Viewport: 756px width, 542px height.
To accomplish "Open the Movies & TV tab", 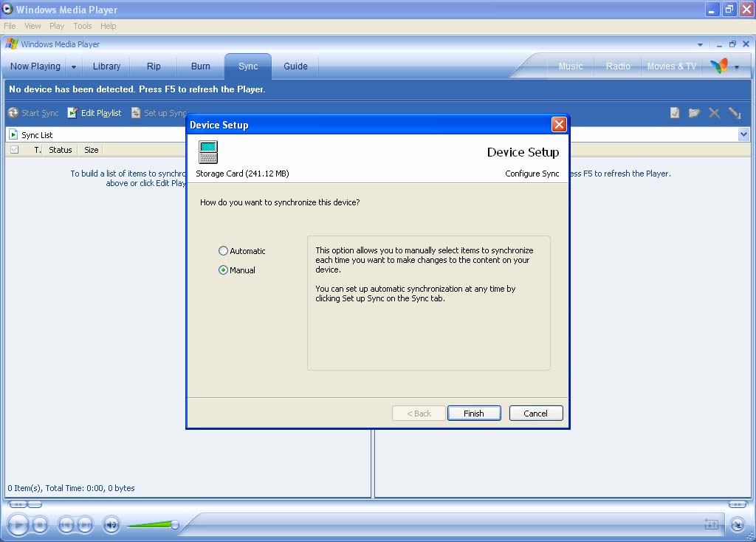I will pyautogui.click(x=672, y=66).
